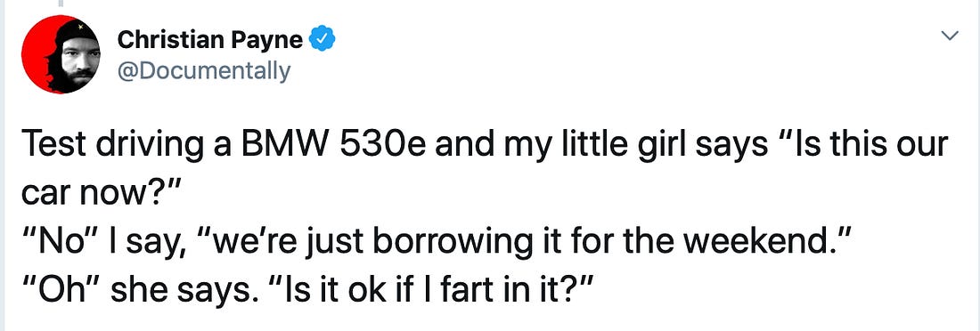This screenshot has width=980, height=331.
Task: Visit the Christian Payne display name link
Action: (x=210, y=40)
